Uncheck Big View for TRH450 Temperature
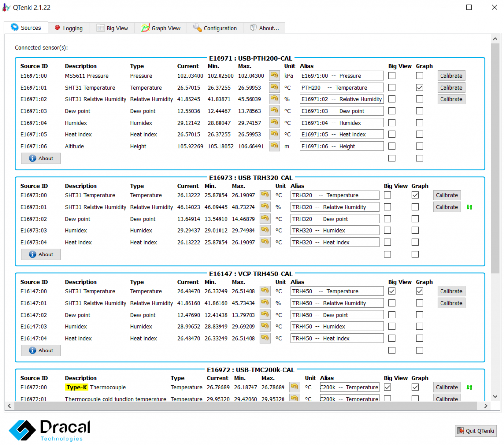This screenshot has width=504, height=445. [x=392, y=291]
